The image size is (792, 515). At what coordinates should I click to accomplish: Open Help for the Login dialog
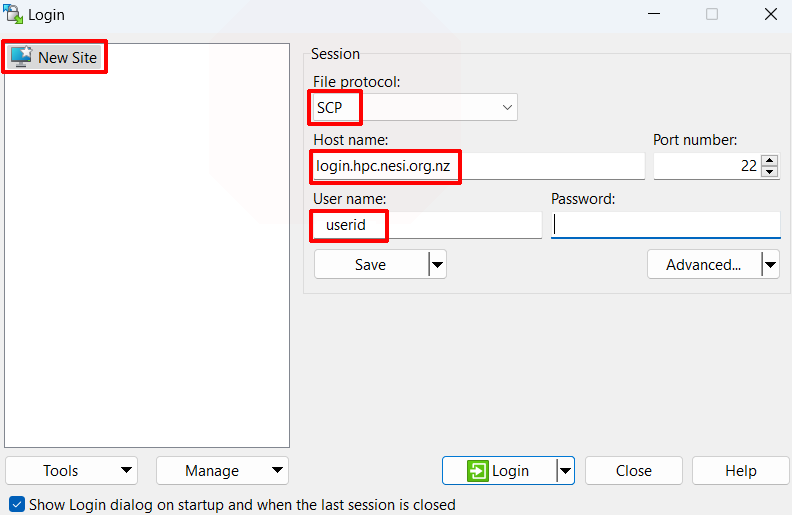[740, 471]
